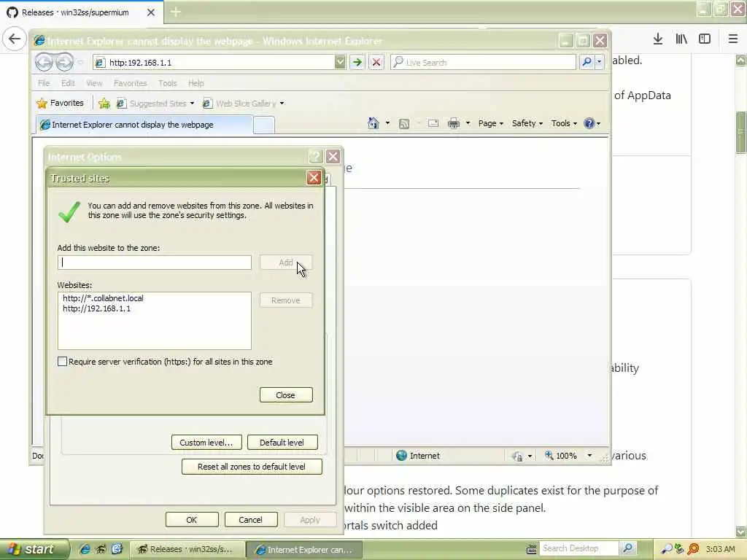Viewport: 747px width, 560px height.
Task: Open the Edit menu in IE
Action: (68, 83)
